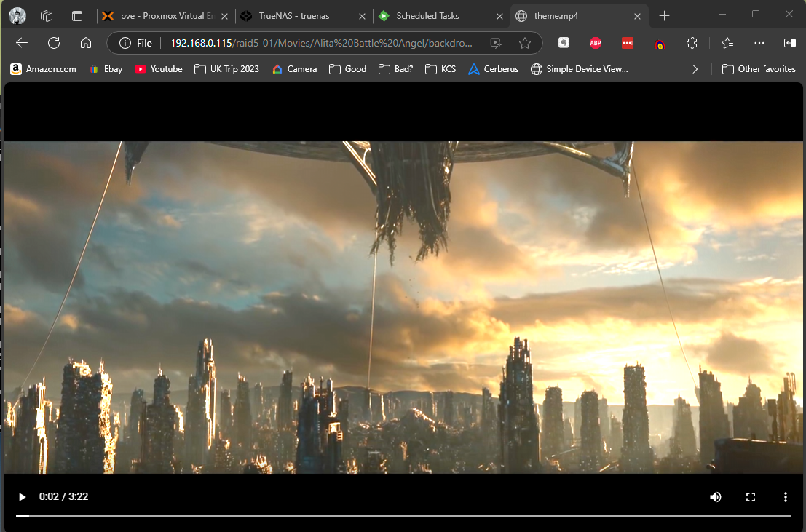806x532 pixels.
Task: View site information File icon
Action: pos(135,43)
